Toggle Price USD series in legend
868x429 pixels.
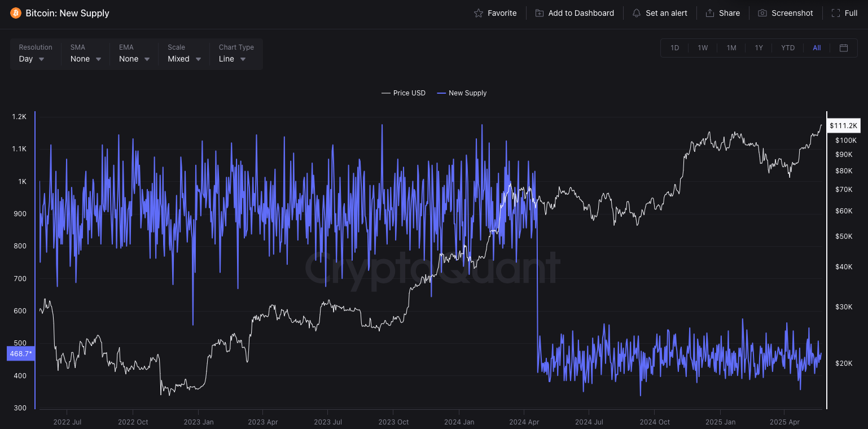[404, 93]
